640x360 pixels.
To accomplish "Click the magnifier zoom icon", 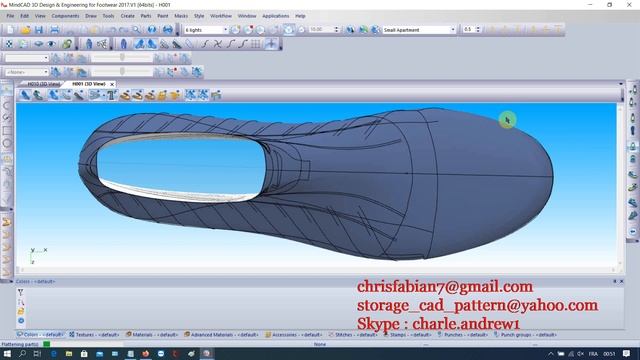I will (137, 30).
